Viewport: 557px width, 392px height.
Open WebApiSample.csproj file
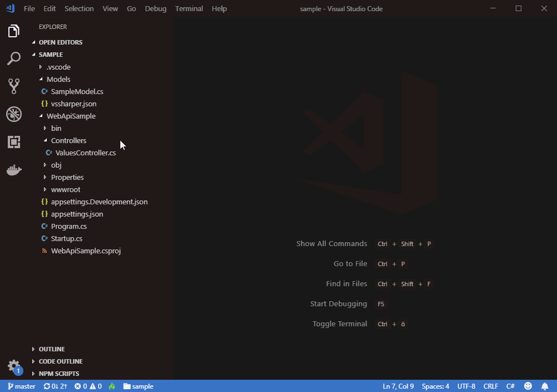click(x=86, y=251)
